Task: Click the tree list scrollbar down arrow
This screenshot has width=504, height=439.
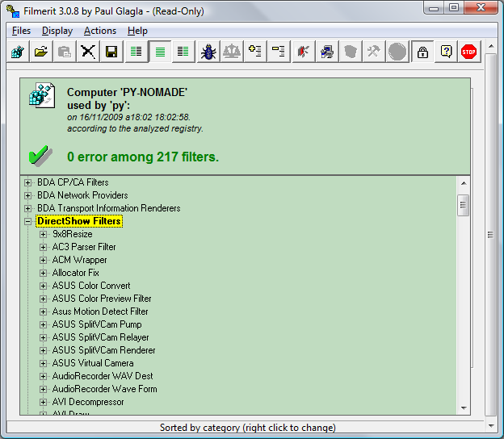Action: click(464, 408)
